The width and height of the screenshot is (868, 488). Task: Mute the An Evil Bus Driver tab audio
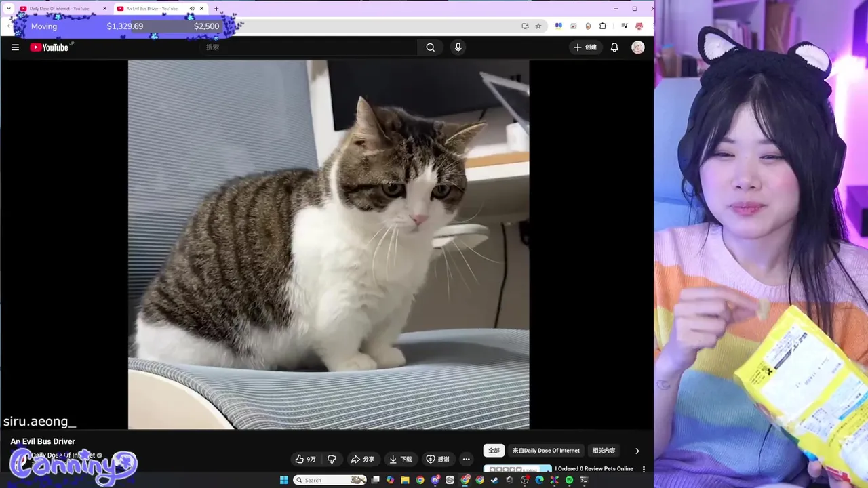pos(192,9)
